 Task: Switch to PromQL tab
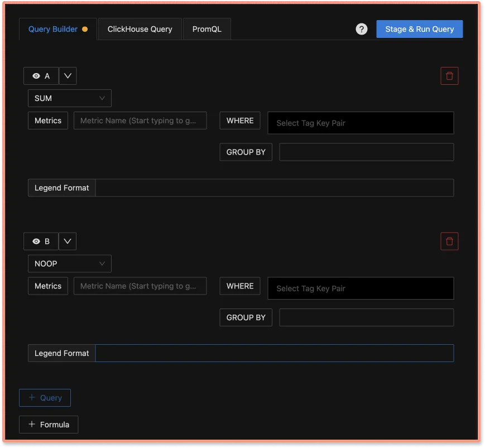(207, 29)
